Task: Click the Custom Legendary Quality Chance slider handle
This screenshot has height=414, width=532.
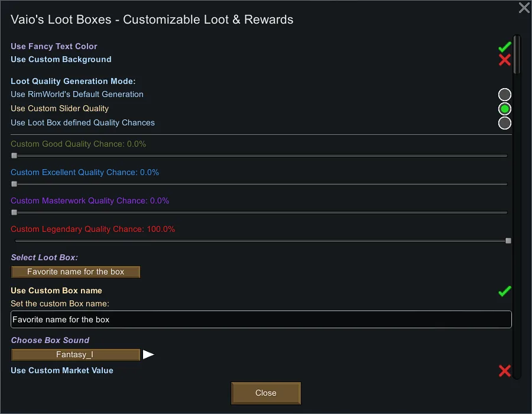Action: click(508, 241)
